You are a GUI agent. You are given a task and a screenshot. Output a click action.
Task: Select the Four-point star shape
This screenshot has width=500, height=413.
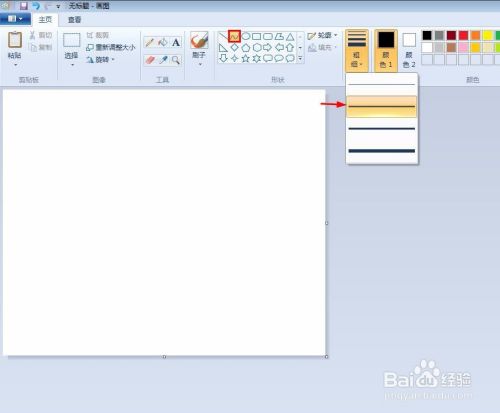234,58
